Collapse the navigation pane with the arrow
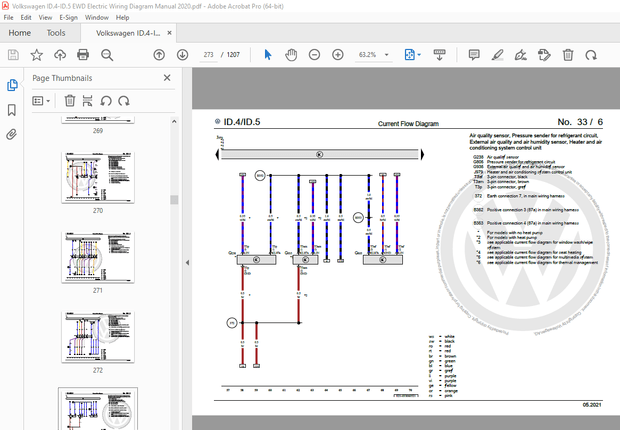The width and height of the screenshot is (620, 430). tap(187, 262)
